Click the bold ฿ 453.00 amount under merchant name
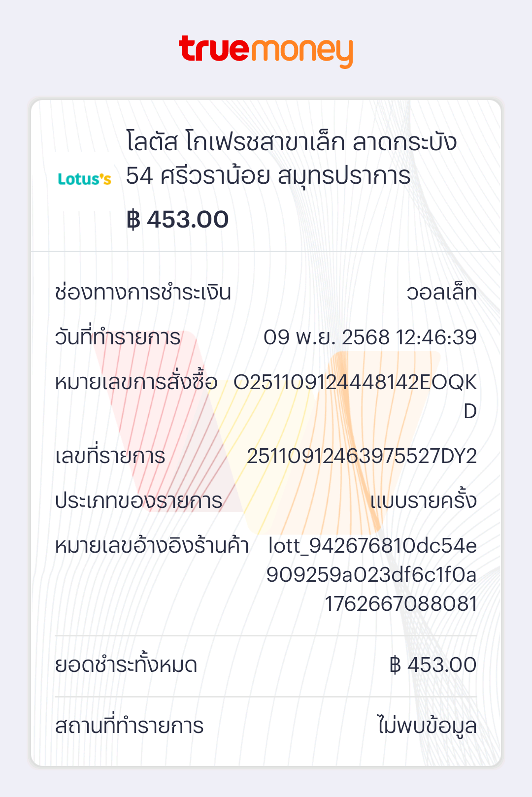 pos(178,220)
